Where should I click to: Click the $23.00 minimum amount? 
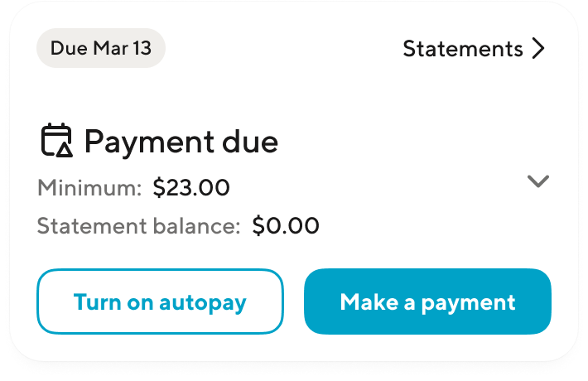(x=191, y=189)
